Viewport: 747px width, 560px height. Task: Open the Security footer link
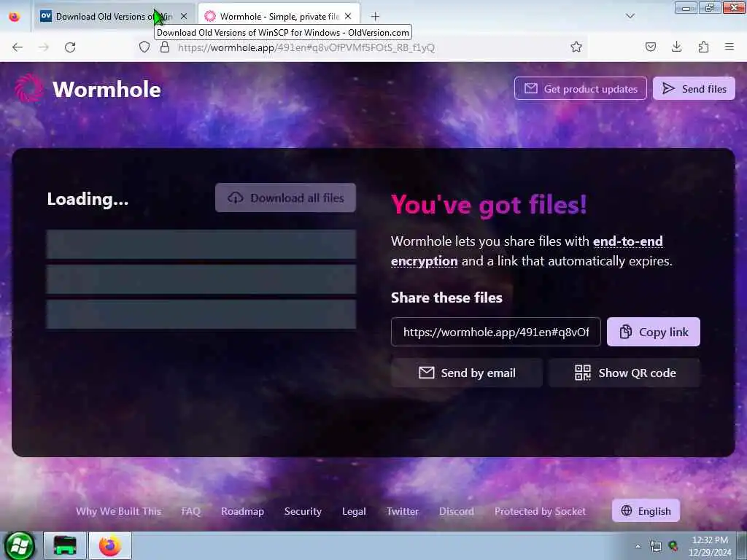[303, 511]
